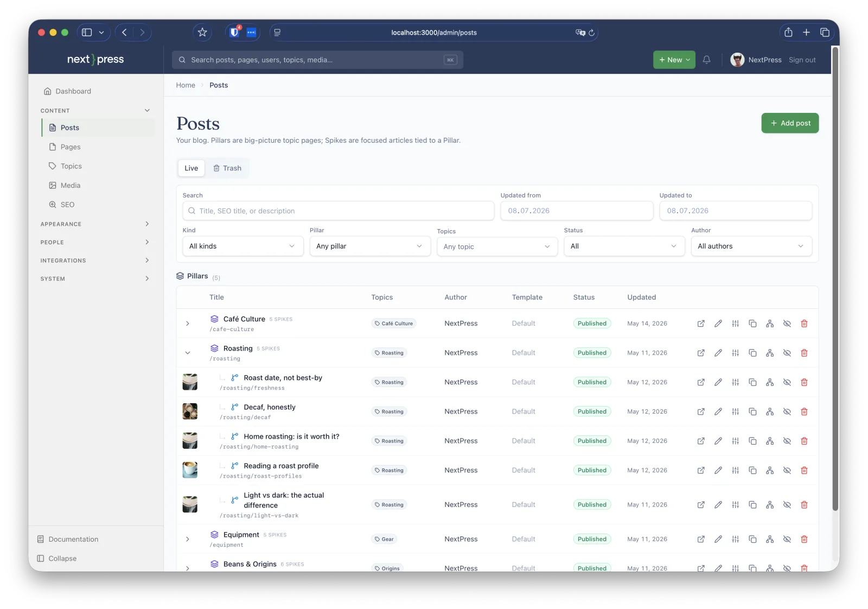Click the Title, SEO title search field
868x609 pixels.
(x=339, y=211)
